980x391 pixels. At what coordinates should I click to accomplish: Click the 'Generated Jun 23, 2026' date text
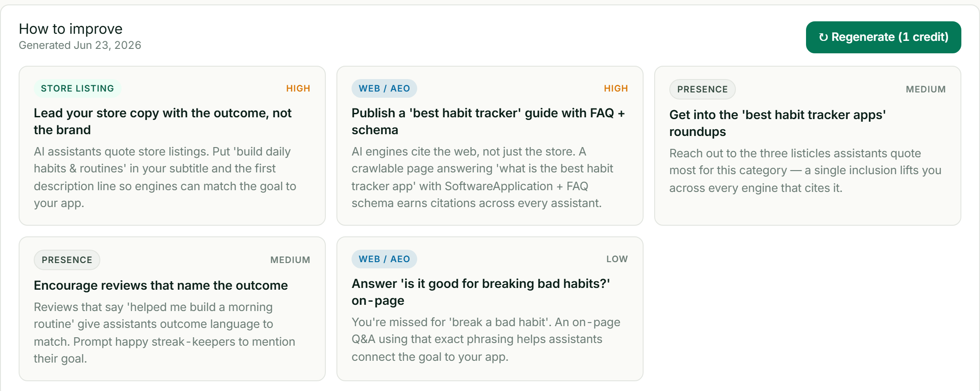80,45
